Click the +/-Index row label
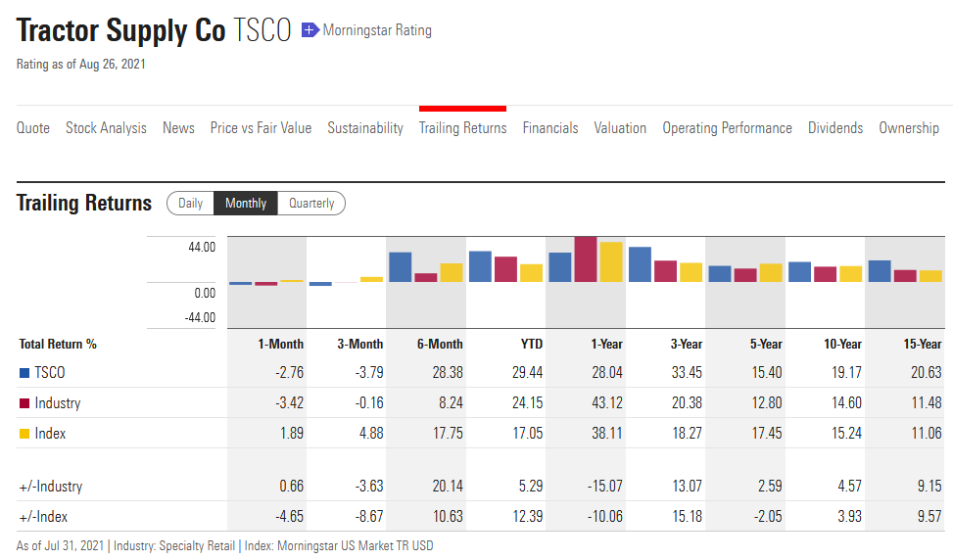The image size is (953, 560). 43,517
